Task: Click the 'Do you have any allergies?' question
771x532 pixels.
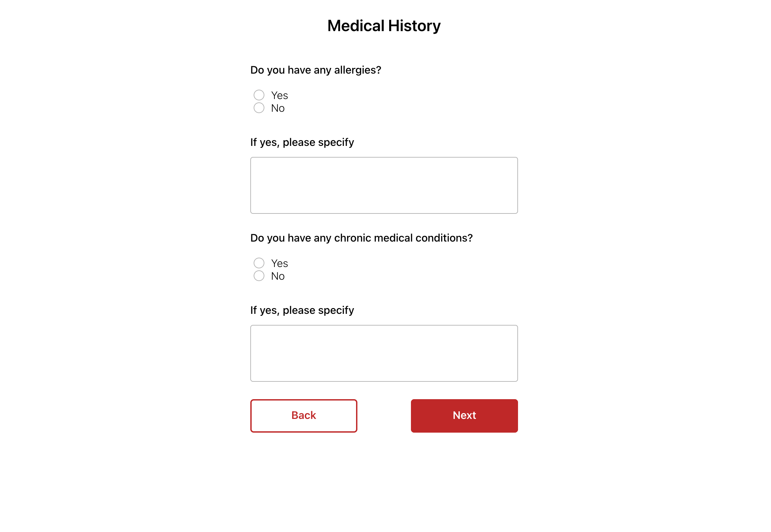Action: (316, 70)
